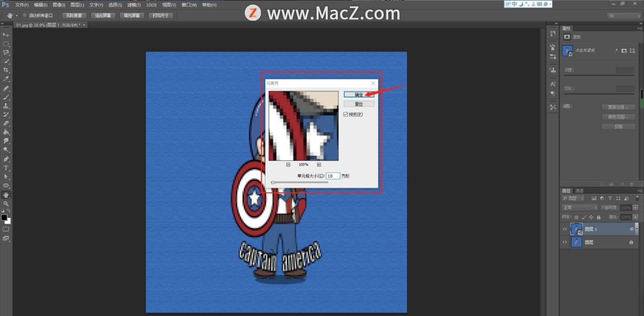The height and width of the screenshot is (316, 644).
Task: Open the 3D workspace dropdown
Action: point(624,16)
